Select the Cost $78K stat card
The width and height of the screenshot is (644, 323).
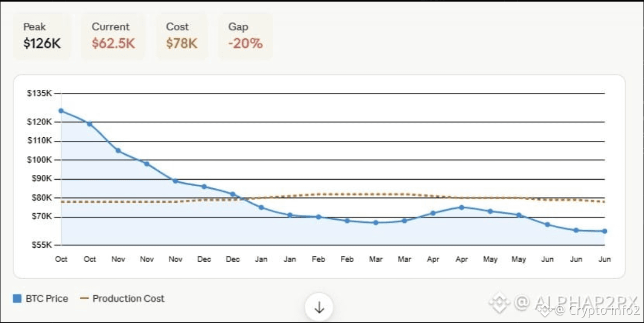(182, 36)
